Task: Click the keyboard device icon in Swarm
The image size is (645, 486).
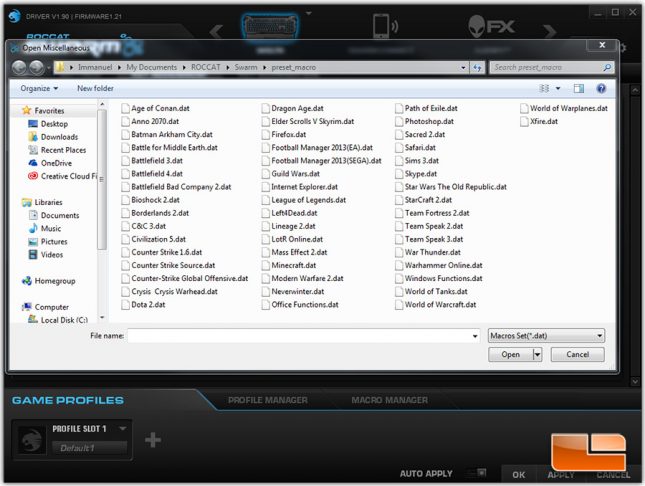Action: [x=270, y=26]
